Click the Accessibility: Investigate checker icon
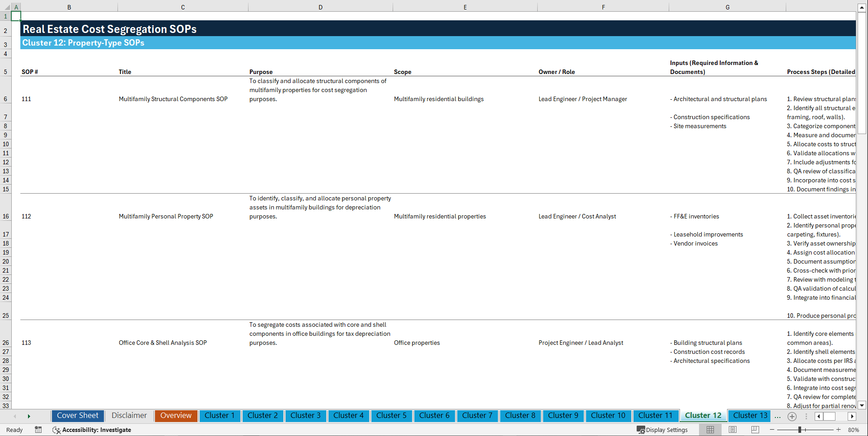Screen dimensions: 868x436 tap(56, 430)
